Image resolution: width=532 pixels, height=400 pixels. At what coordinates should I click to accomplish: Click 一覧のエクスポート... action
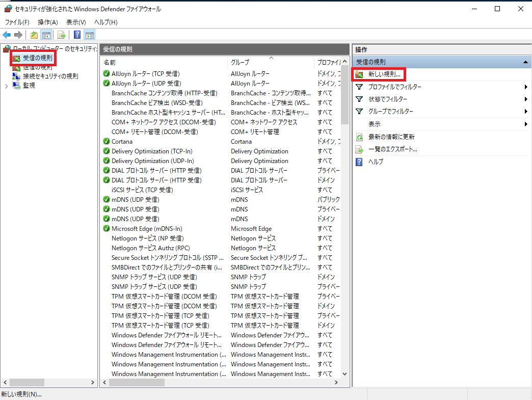[x=393, y=149]
